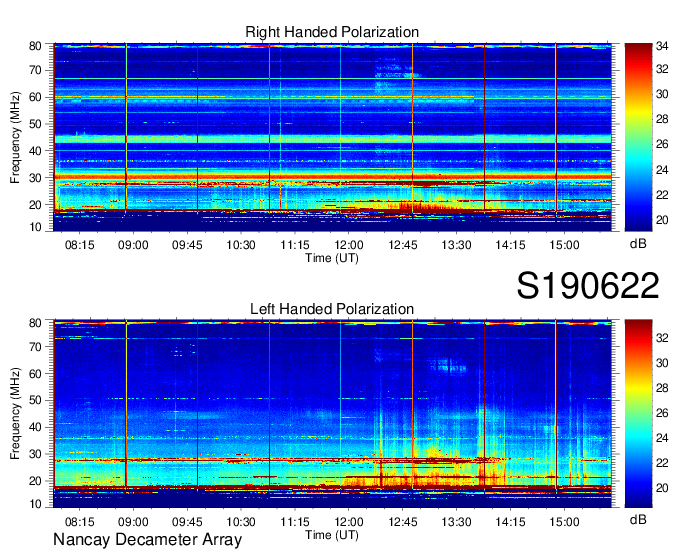This screenshot has width=680, height=552.
Task: Click 30 dB value on right-handed colorbar
Action: point(662,94)
